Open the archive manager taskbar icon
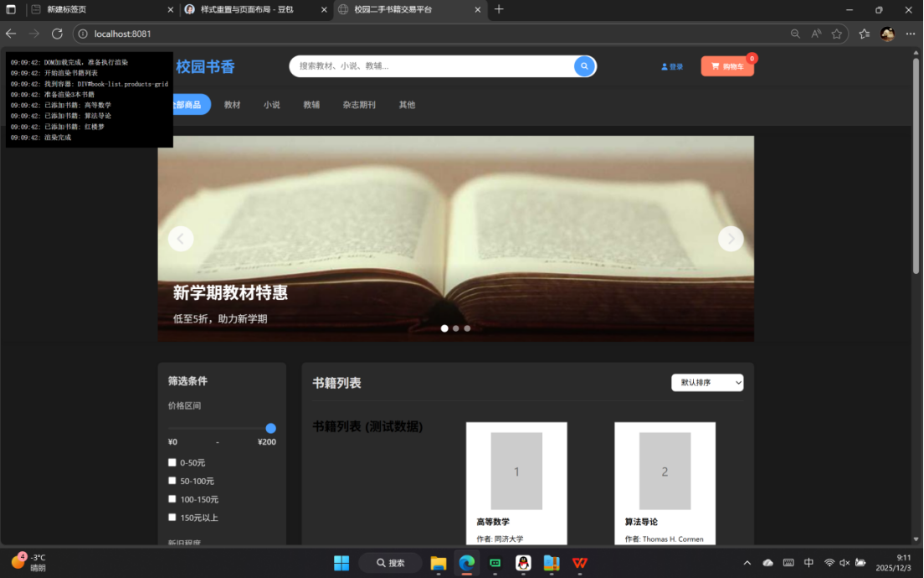Viewport: 924px width, 578px height. pos(551,563)
